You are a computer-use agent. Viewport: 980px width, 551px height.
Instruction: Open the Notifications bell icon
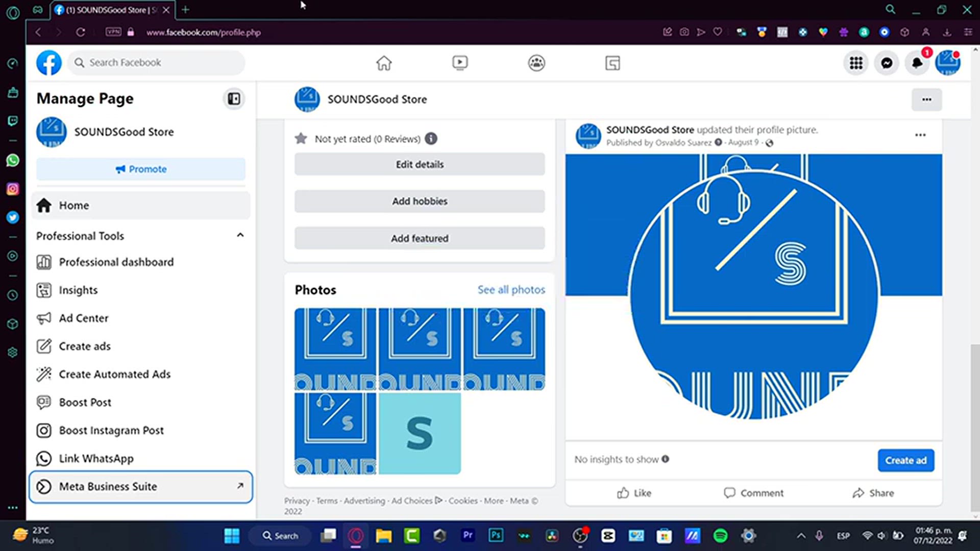coord(917,63)
